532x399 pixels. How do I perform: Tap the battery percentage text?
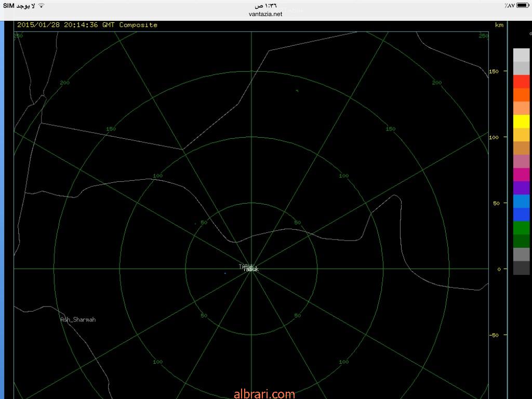coord(509,6)
